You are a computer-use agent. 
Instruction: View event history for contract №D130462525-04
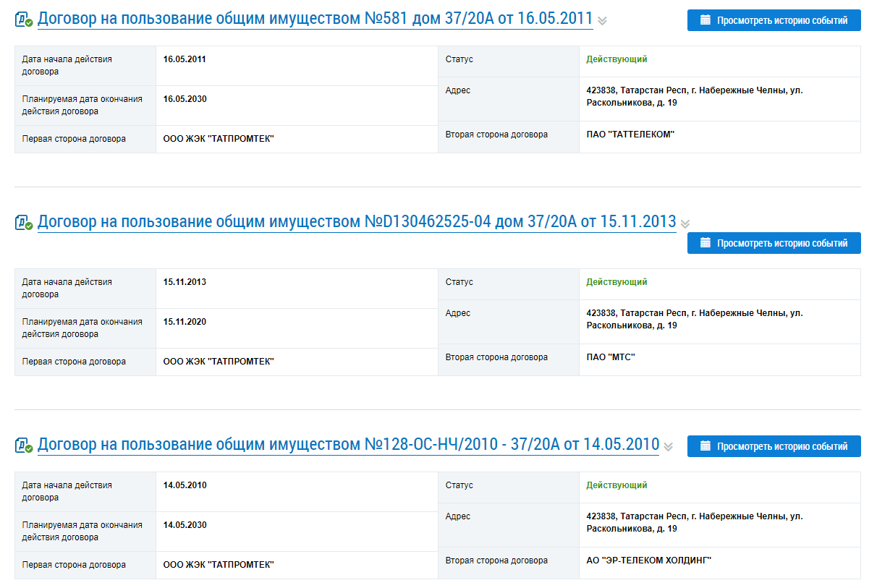pos(774,243)
